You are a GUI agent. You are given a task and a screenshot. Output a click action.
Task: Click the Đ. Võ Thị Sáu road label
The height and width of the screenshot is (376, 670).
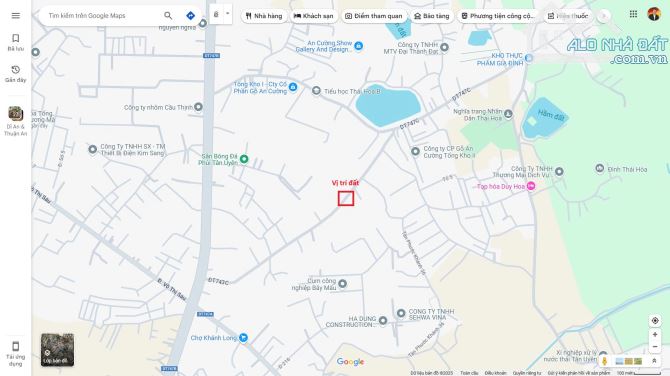(172, 290)
